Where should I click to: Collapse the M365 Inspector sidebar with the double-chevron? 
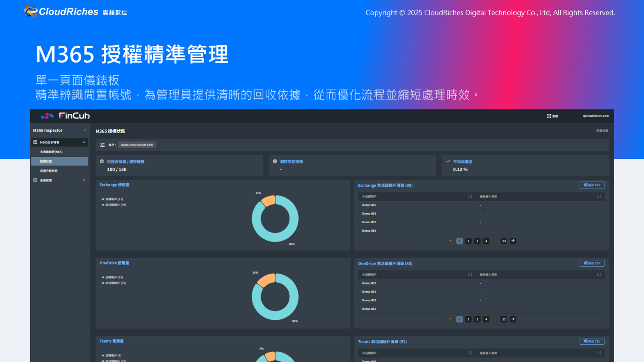click(x=85, y=130)
